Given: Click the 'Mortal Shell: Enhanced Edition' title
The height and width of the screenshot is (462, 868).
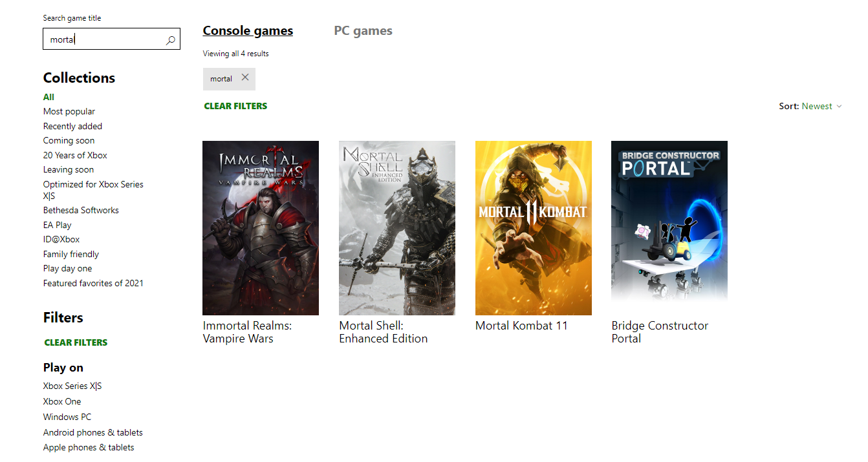Looking at the screenshot, I should click(384, 332).
